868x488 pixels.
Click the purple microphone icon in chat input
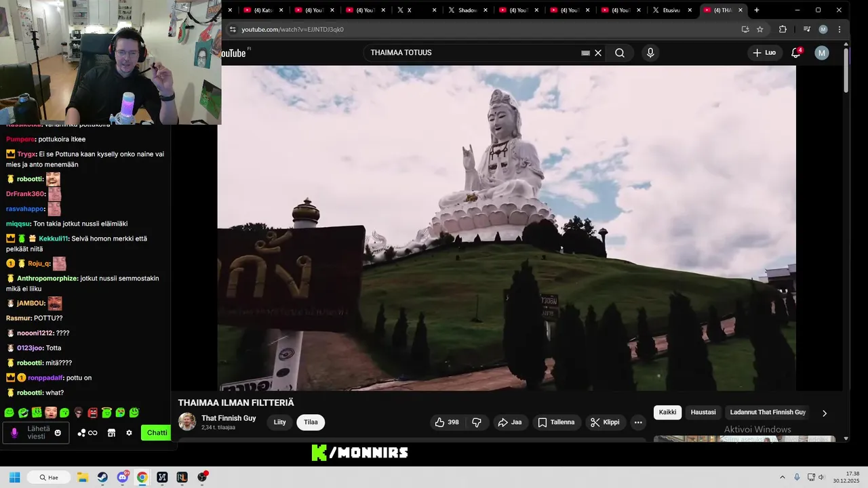[x=14, y=432]
